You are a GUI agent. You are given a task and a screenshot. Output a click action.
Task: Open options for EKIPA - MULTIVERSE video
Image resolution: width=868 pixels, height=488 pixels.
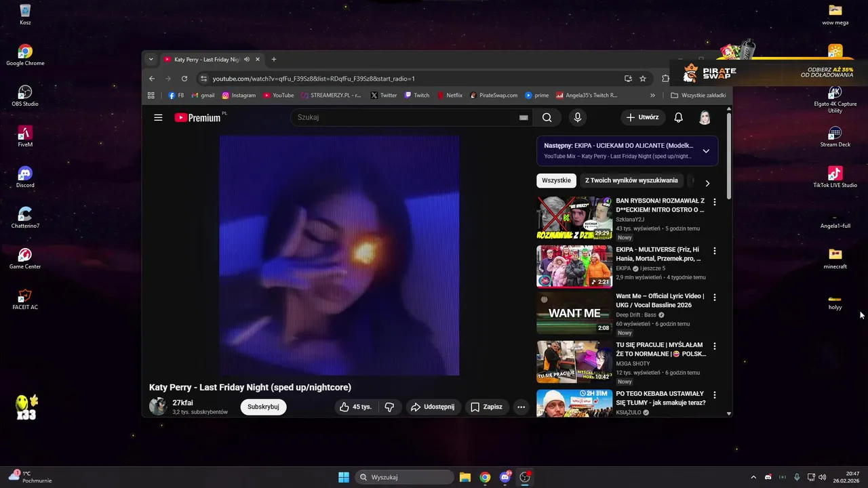[714, 251]
